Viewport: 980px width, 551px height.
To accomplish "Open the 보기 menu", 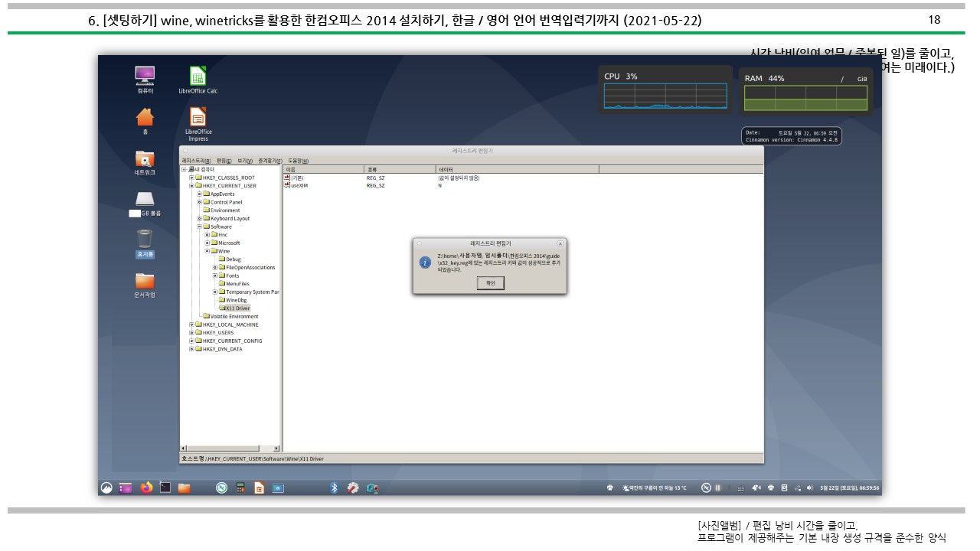I will point(245,161).
